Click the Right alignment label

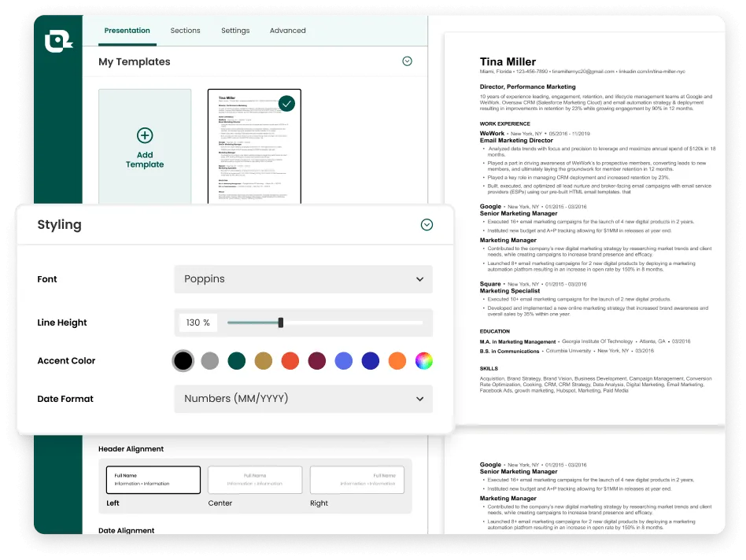pos(319,503)
